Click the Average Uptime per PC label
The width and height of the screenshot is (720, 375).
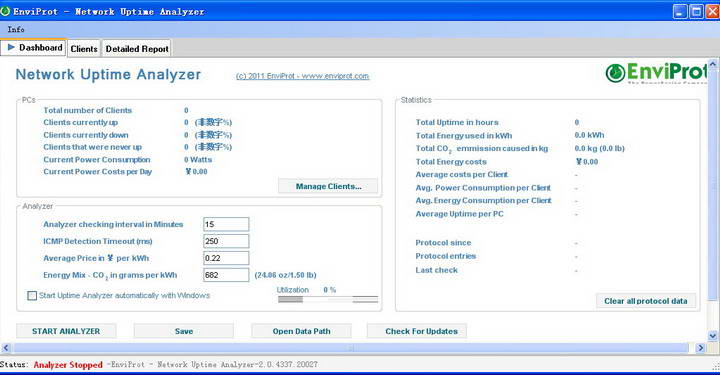459,214
